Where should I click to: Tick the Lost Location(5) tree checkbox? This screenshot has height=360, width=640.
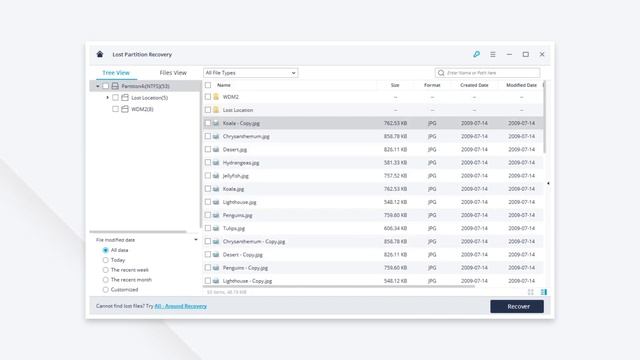116,98
